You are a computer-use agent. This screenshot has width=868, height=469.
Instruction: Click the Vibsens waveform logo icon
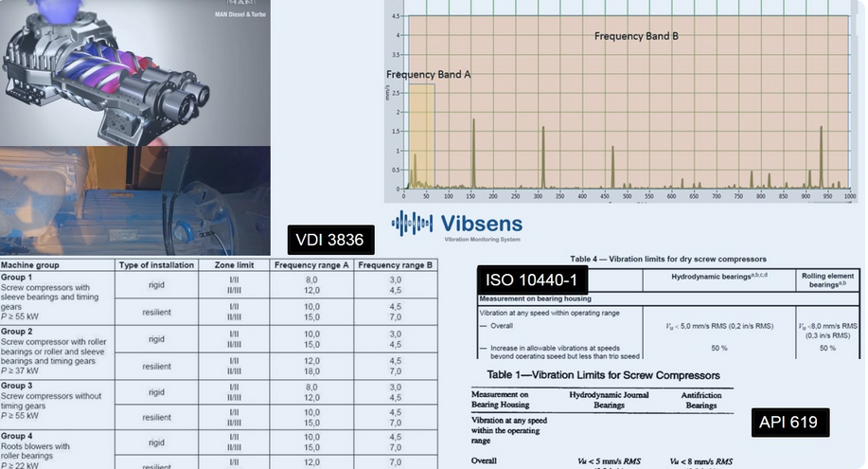[x=413, y=224]
